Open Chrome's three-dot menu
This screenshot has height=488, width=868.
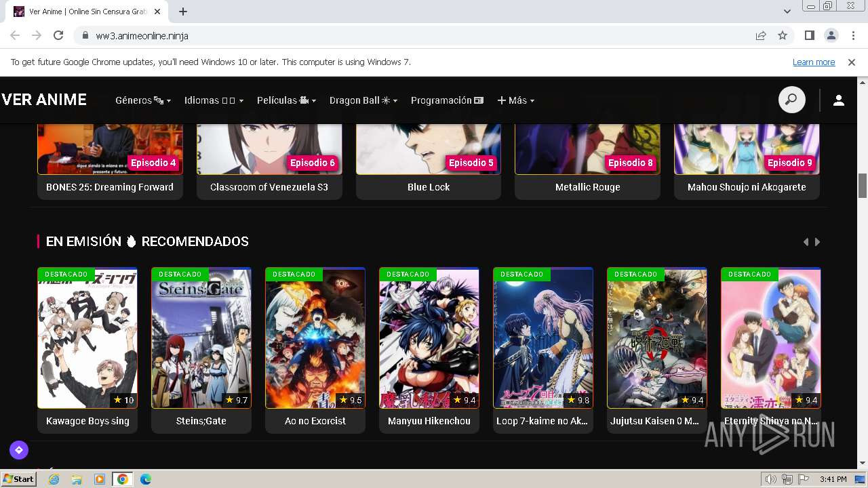[852, 35]
